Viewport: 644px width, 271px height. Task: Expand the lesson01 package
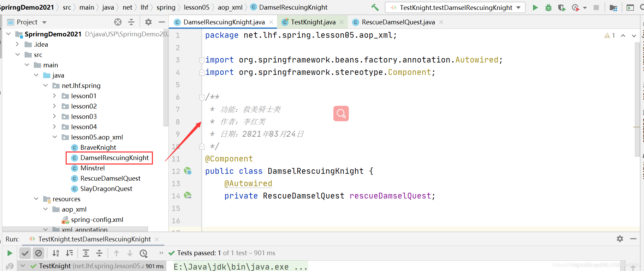click(x=54, y=96)
